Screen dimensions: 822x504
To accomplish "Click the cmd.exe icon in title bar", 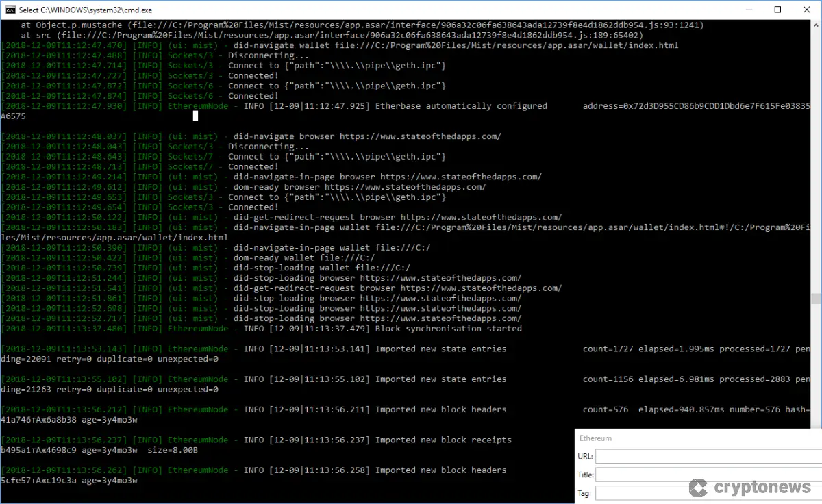I will coord(9,10).
